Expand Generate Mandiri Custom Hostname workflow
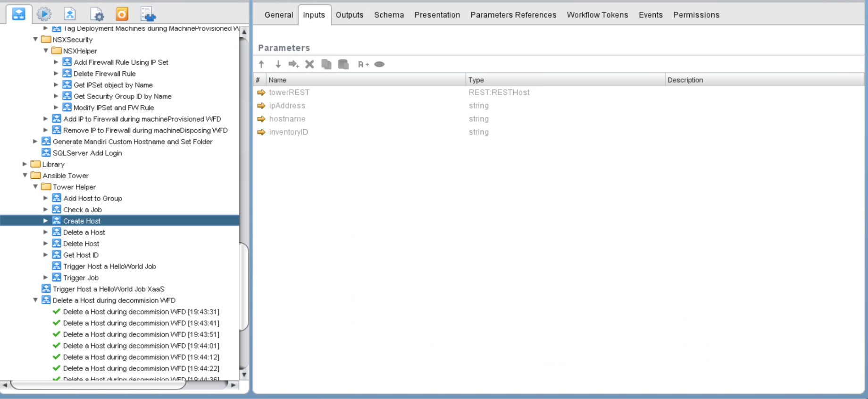Image resolution: width=868 pixels, height=399 pixels. click(35, 141)
